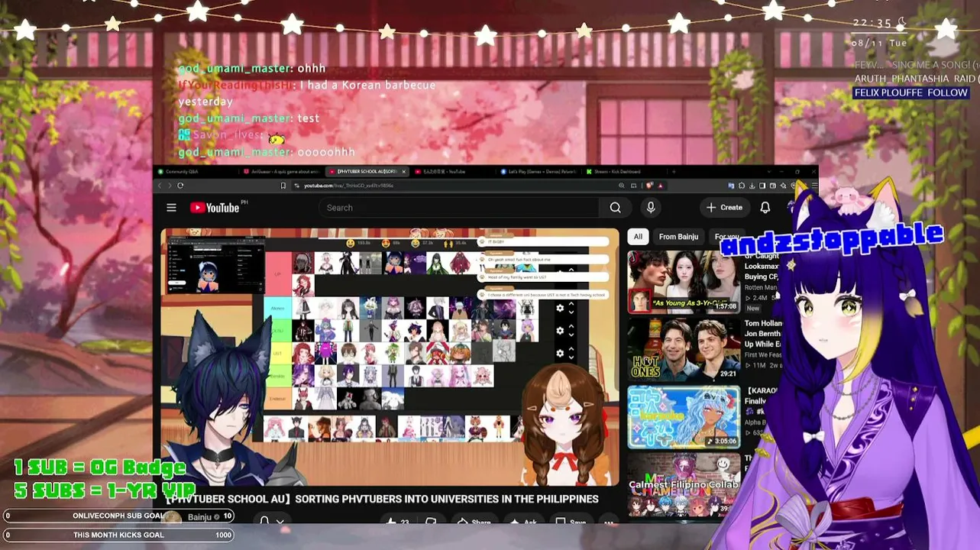
Task: Switch to the Stream - Kick Dashboard tab
Action: [x=617, y=172]
